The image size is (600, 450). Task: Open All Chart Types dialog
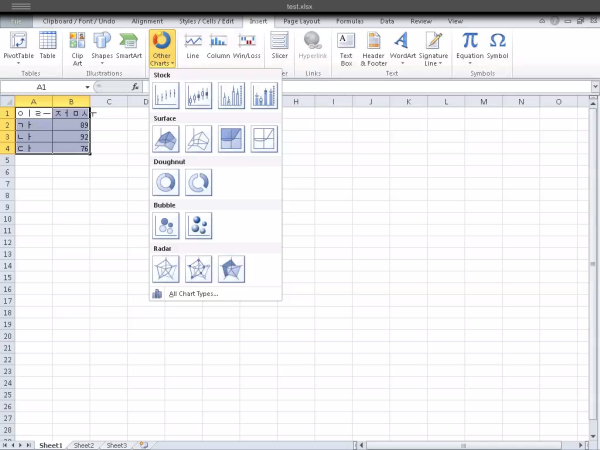pos(215,293)
